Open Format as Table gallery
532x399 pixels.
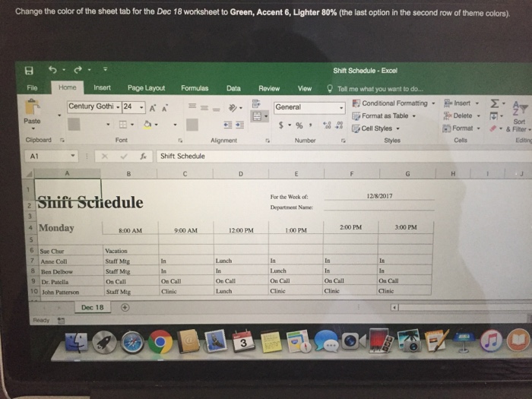coord(384,116)
